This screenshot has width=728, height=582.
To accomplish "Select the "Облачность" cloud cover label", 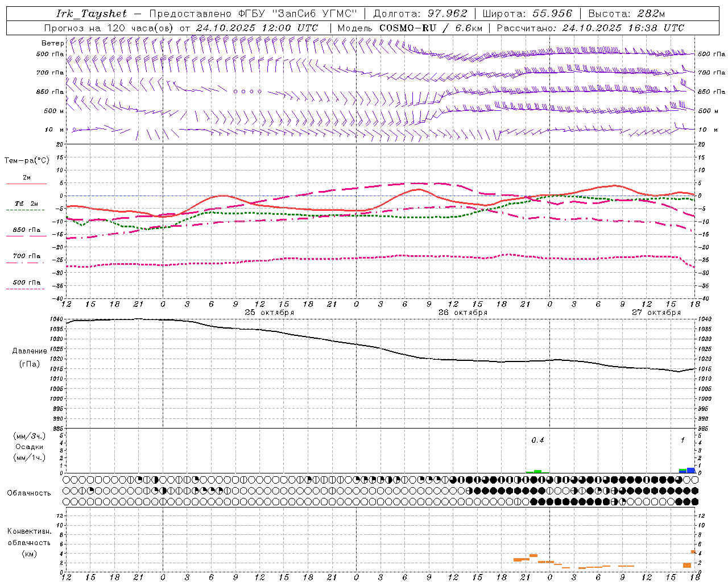I will coord(29,493).
